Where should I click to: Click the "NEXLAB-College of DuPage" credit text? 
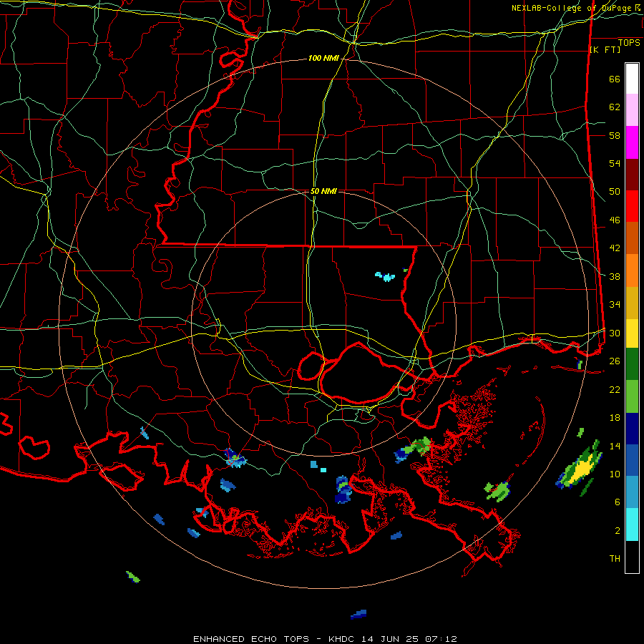coord(572,8)
